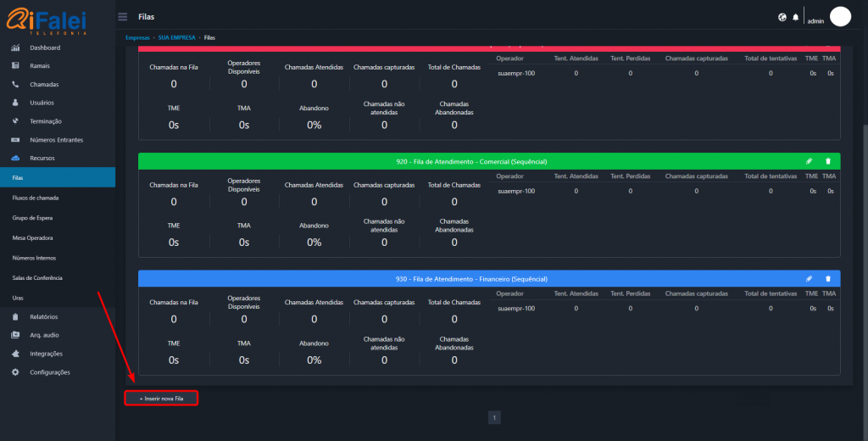
Task: Delete queue 920 using trash icon
Action: click(x=828, y=161)
